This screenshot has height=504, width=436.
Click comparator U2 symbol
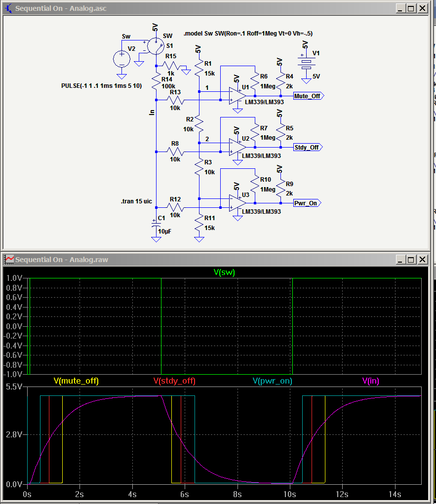(238, 147)
